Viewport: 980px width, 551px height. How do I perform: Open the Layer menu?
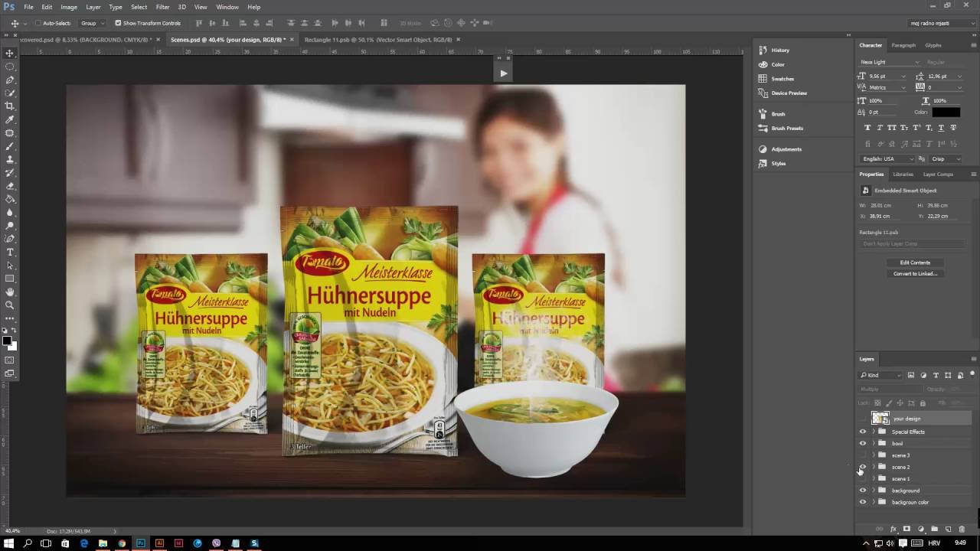(x=93, y=7)
